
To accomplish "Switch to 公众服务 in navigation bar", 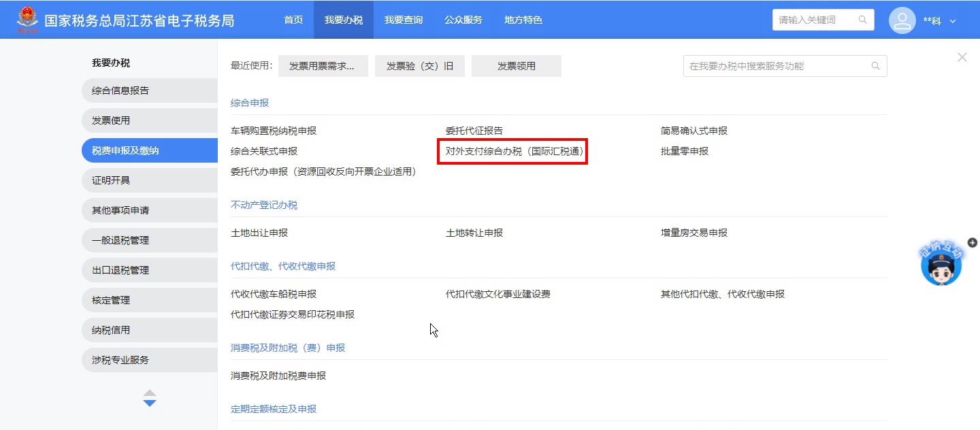I will (463, 20).
